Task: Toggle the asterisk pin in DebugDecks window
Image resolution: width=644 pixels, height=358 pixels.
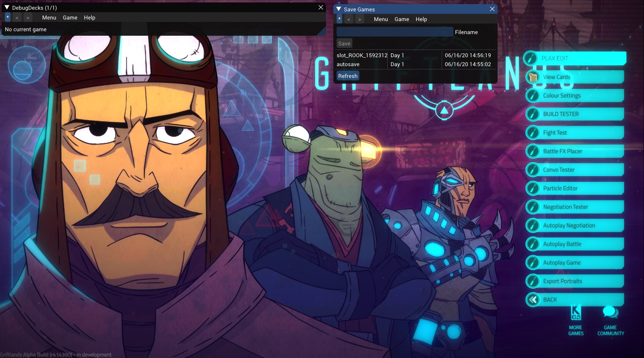Action: (x=8, y=17)
